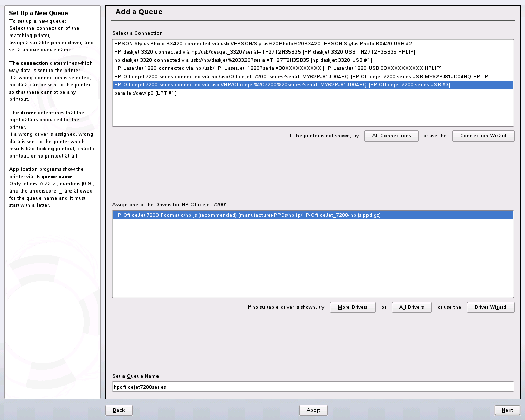
Task: Select the EPSON Stylus Photo RX420 connection
Action: [x=264, y=44]
